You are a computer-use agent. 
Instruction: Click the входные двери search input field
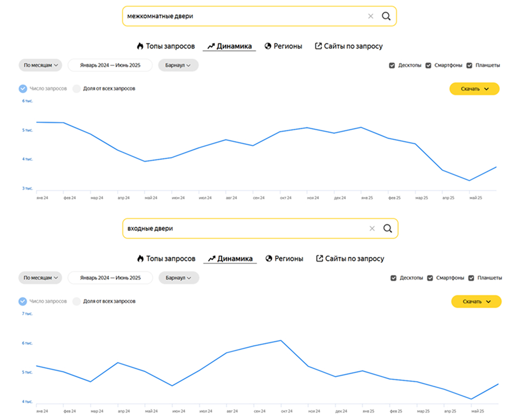tap(243, 228)
